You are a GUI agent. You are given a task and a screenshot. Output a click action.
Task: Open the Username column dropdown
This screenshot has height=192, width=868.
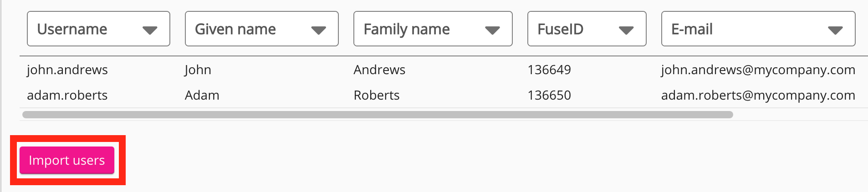tap(98, 29)
